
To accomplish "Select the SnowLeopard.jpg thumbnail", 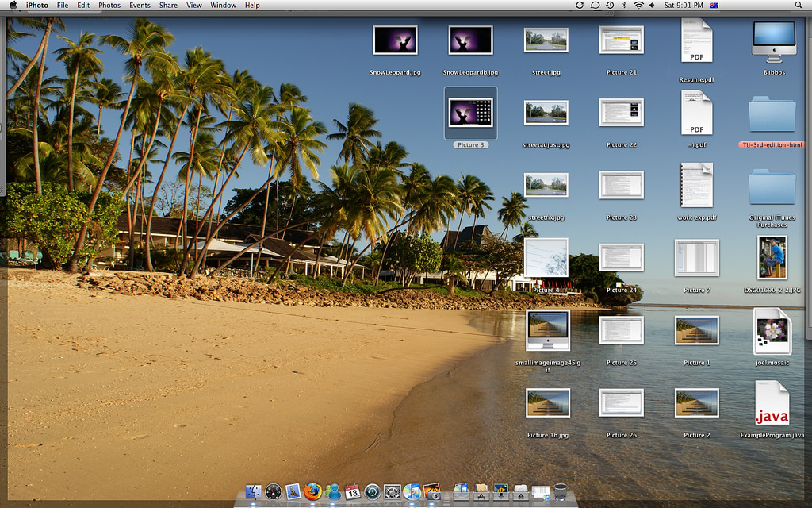I will [x=395, y=40].
